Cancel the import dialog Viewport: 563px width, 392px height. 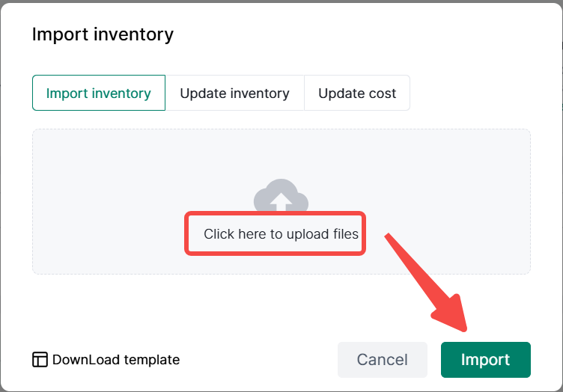(x=382, y=360)
